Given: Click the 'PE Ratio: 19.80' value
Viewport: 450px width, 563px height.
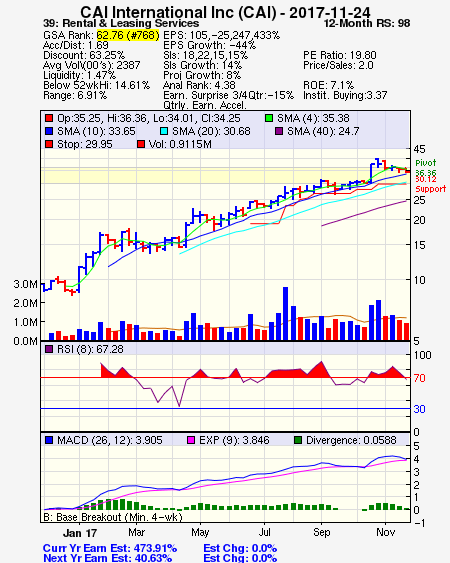Looking at the screenshot, I should [x=340, y=55].
